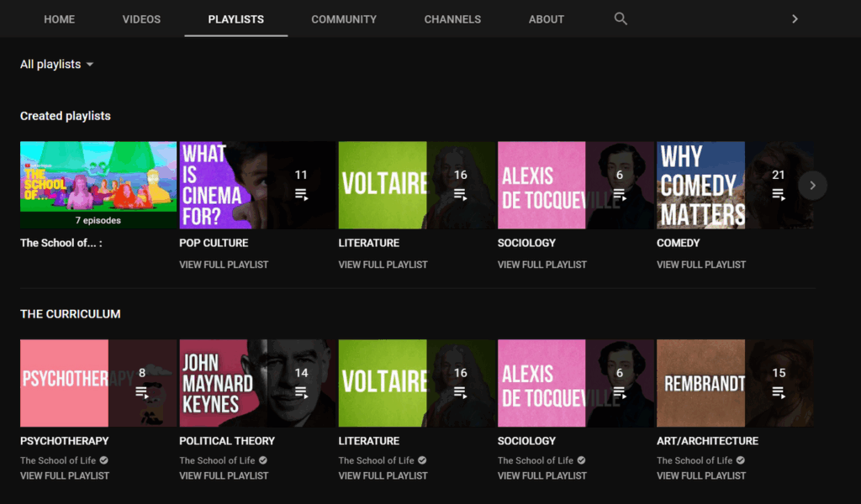
Task: Go to the About tab
Action: [546, 19]
